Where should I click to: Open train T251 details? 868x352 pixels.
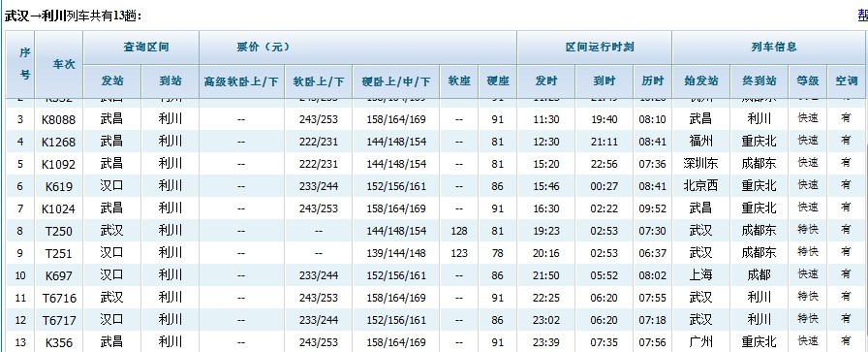(59, 253)
